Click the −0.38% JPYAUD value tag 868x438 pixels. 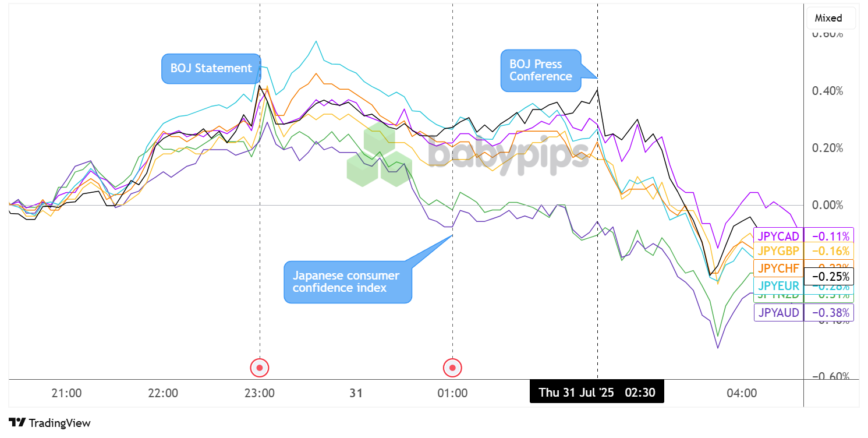828,313
